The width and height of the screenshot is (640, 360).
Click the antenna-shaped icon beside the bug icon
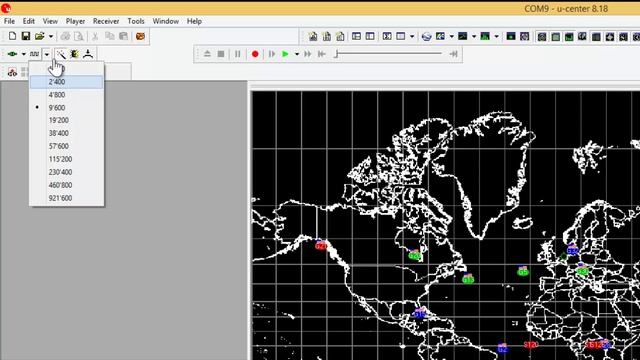pos(88,54)
